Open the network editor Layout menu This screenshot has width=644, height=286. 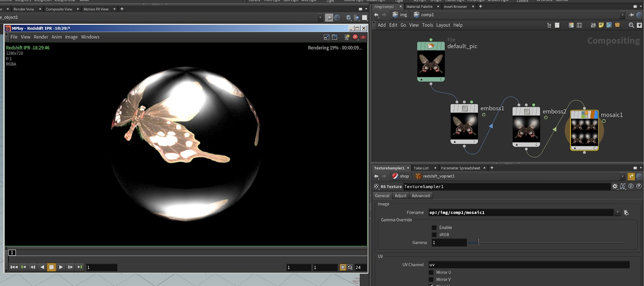pyautogui.click(x=443, y=25)
